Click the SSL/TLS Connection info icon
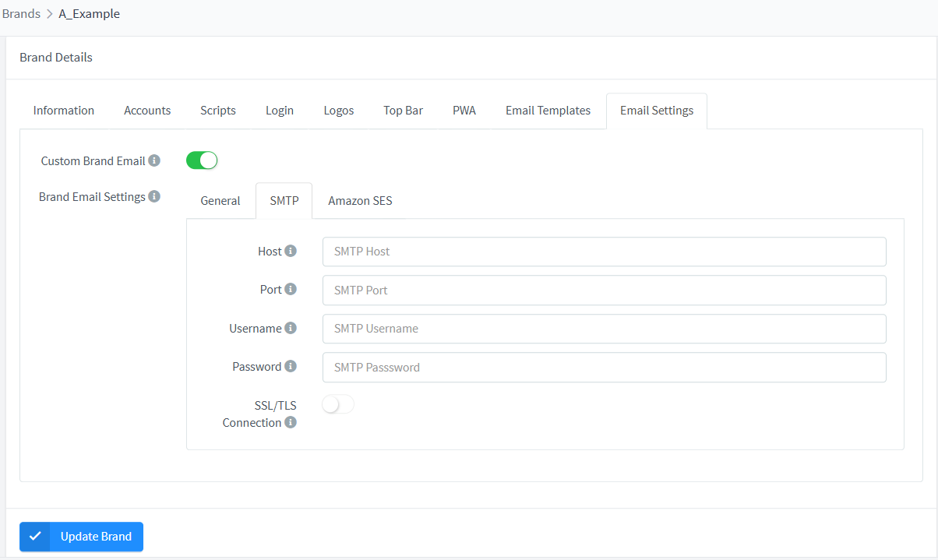This screenshot has width=938, height=560. (291, 422)
